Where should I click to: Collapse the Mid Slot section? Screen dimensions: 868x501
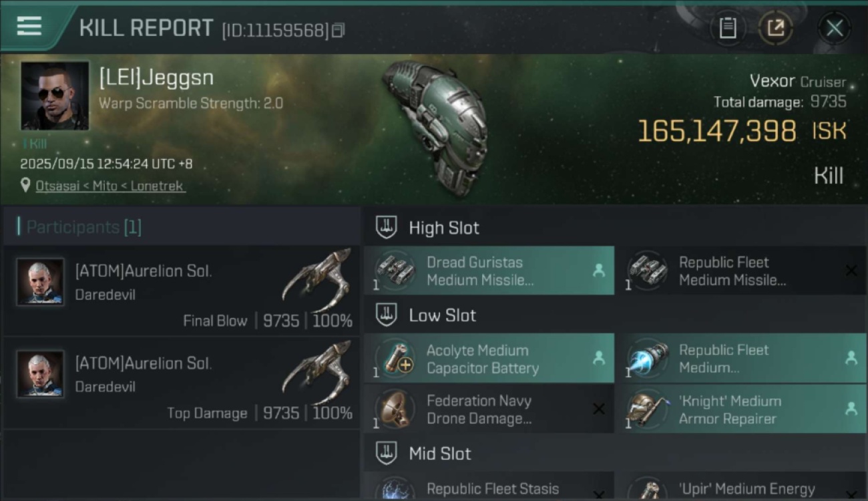tap(387, 454)
